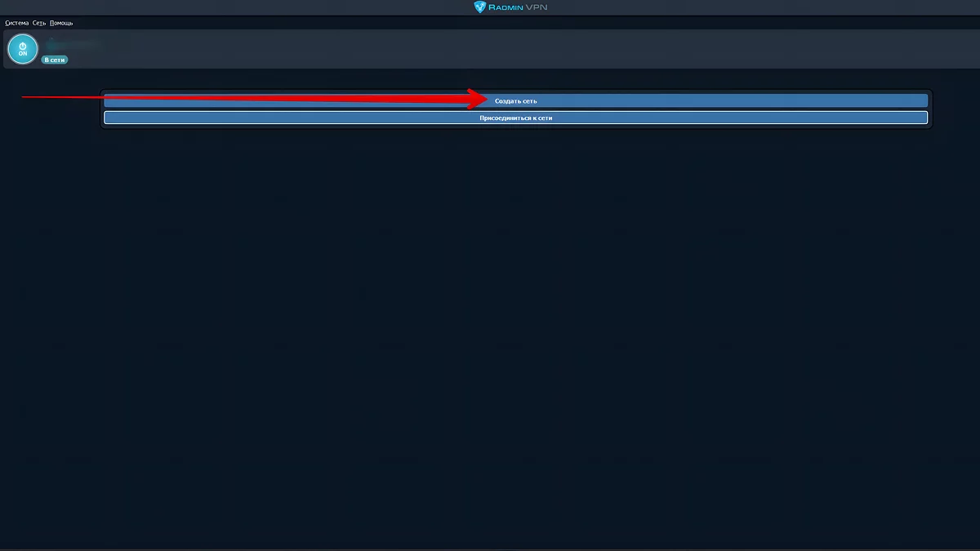Open the Система menu
Image resolution: width=980 pixels, height=551 pixels.
click(x=16, y=23)
